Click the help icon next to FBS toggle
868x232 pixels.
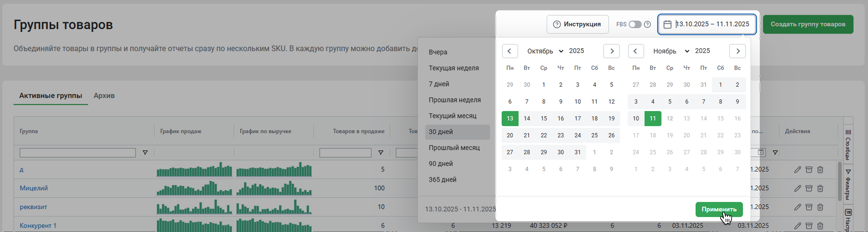pyautogui.click(x=647, y=24)
